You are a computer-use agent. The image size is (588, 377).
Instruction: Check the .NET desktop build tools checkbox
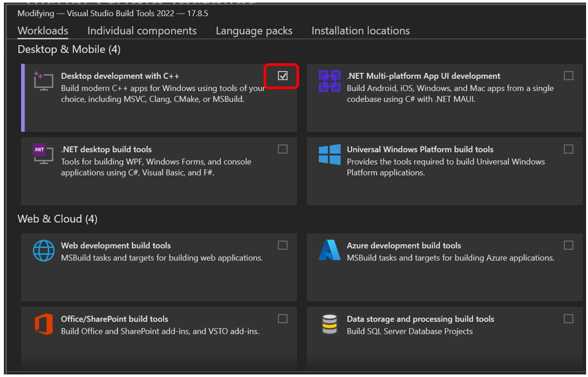(282, 149)
